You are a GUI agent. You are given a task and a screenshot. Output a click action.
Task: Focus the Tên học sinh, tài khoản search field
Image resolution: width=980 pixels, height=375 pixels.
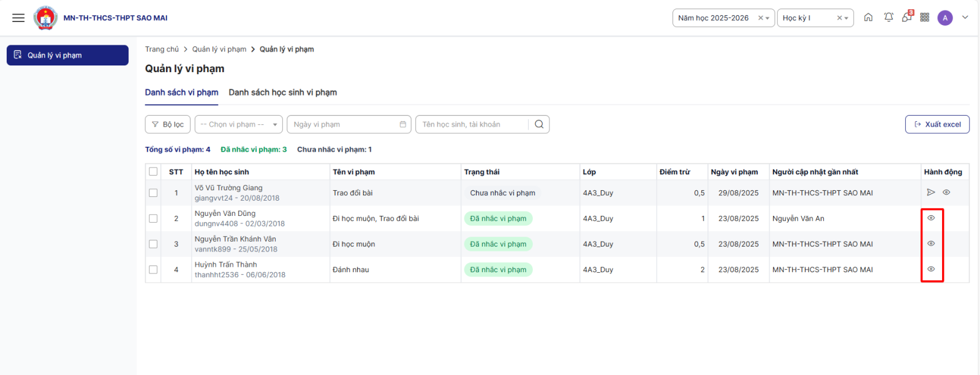(x=472, y=124)
